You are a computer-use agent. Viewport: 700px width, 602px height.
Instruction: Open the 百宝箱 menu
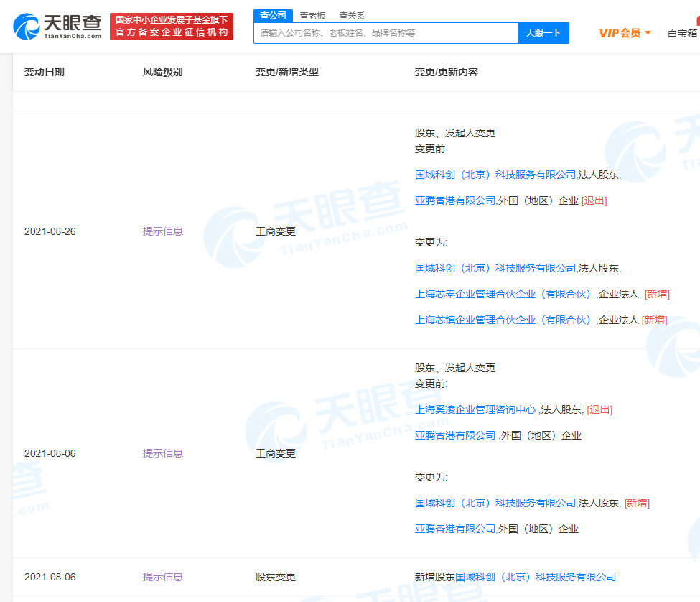pyautogui.click(x=682, y=33)
